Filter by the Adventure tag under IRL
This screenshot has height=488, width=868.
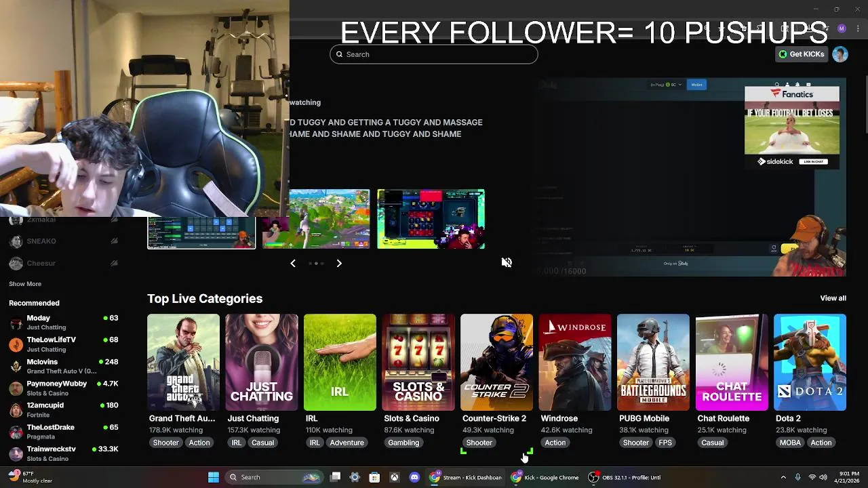(x=347, y=443)
